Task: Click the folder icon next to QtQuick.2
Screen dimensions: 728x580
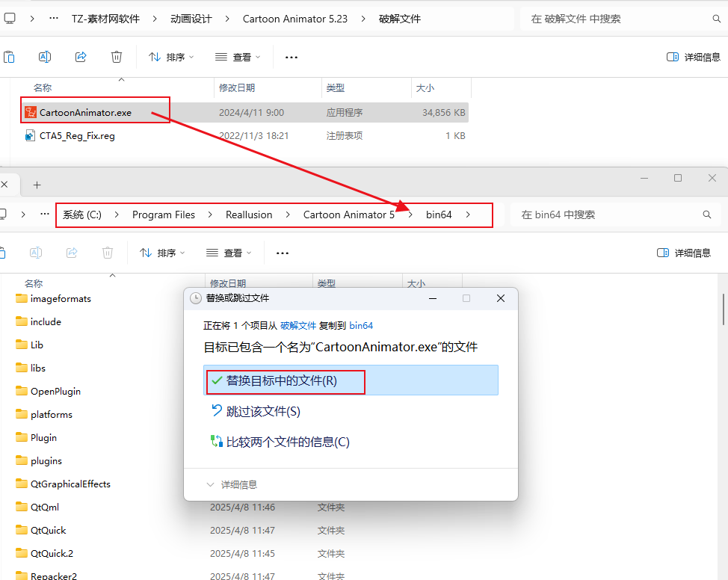Action: point(22,554)
